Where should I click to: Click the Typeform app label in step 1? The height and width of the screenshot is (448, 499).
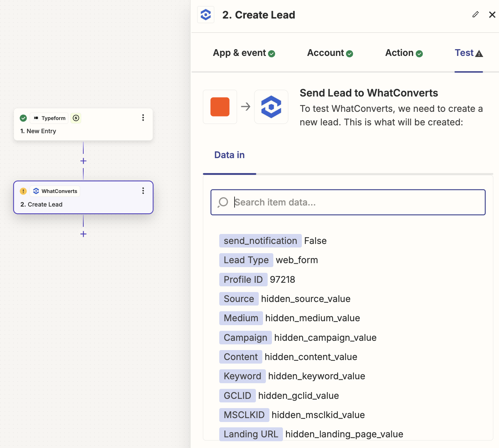click(49, 118)
